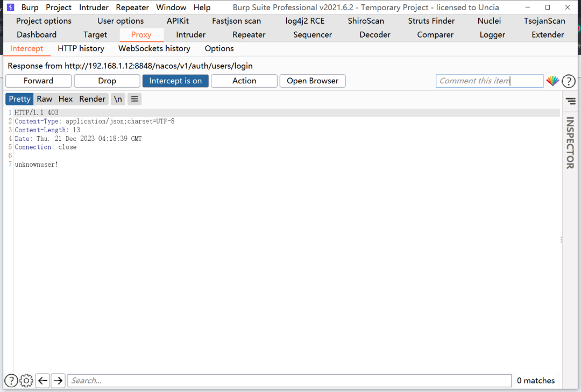The width and height of the screenshot is (581, 392).
Task: Switch to the Intruder tool tab
Action: (191, 35)
